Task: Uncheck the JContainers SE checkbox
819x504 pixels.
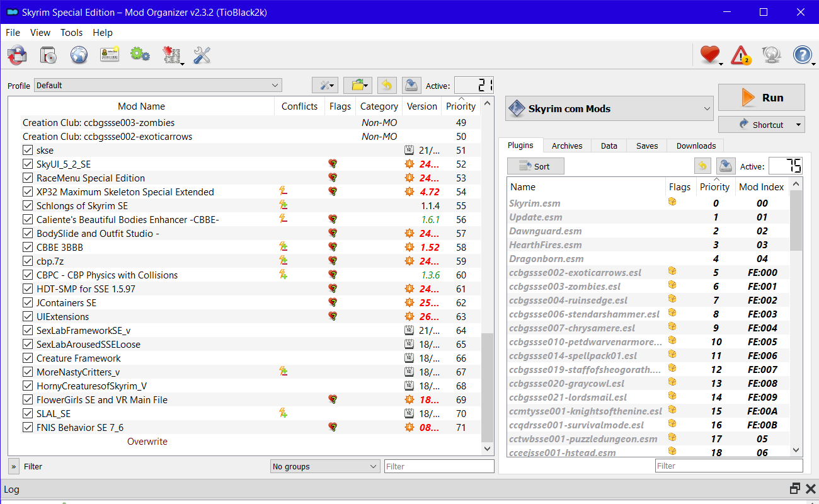Action: point(27,302)
